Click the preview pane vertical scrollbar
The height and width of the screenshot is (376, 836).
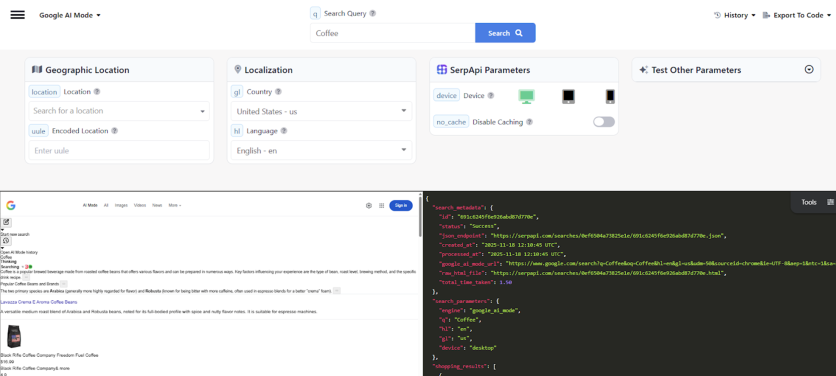pyautogui.click(x=421, y=216)
